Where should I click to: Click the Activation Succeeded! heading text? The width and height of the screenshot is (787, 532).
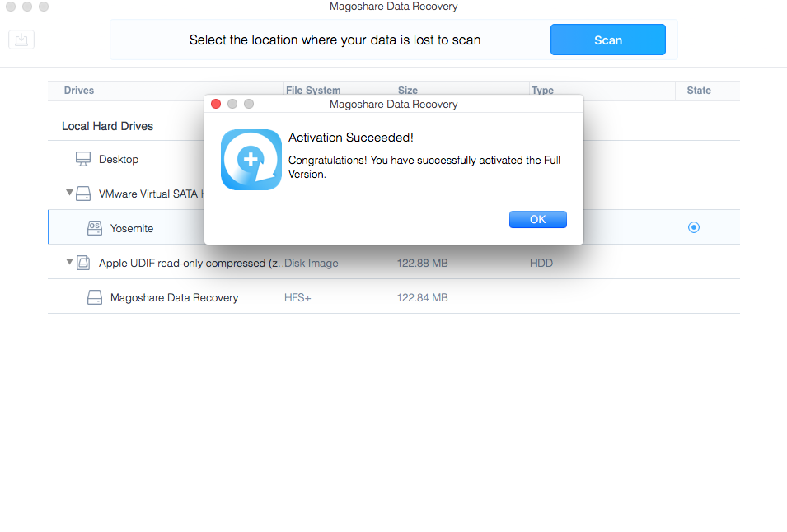(351, 138)
